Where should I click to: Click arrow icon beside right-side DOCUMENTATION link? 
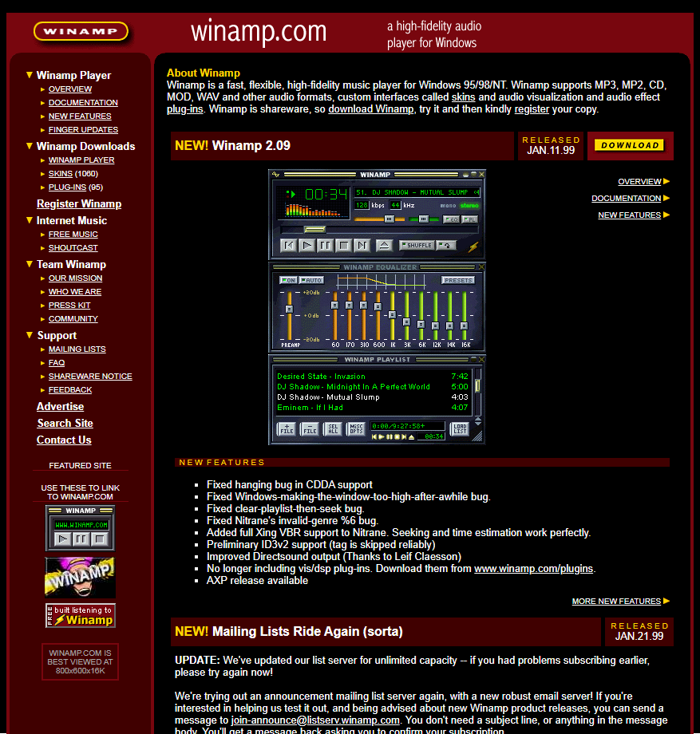click(x=666, y=198)
